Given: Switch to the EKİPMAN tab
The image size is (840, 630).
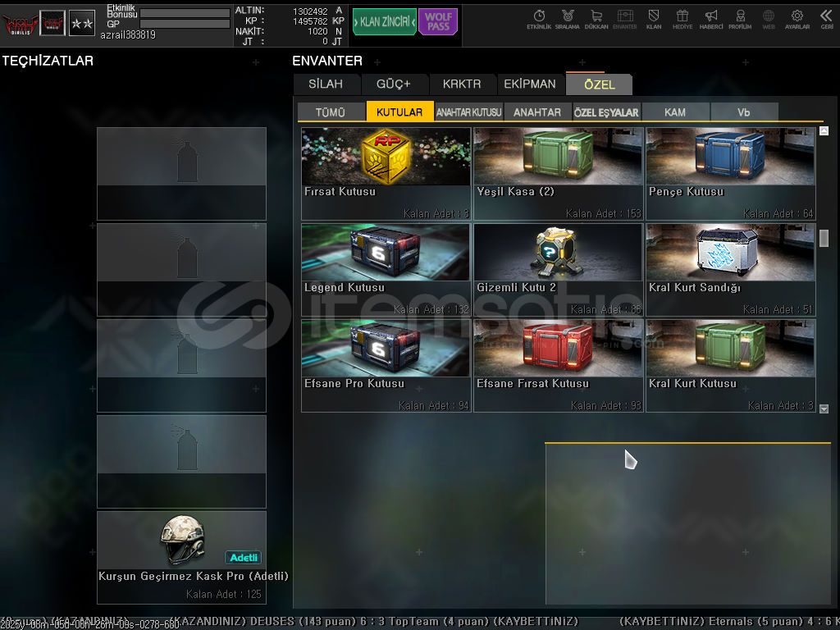Looking at the screenshot, I should tap(530, 84).
